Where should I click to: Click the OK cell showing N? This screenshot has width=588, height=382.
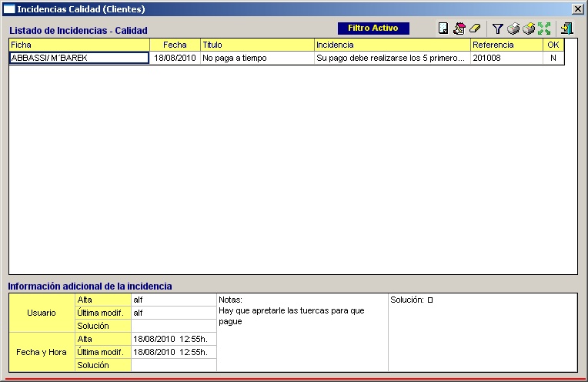(553, 58)
